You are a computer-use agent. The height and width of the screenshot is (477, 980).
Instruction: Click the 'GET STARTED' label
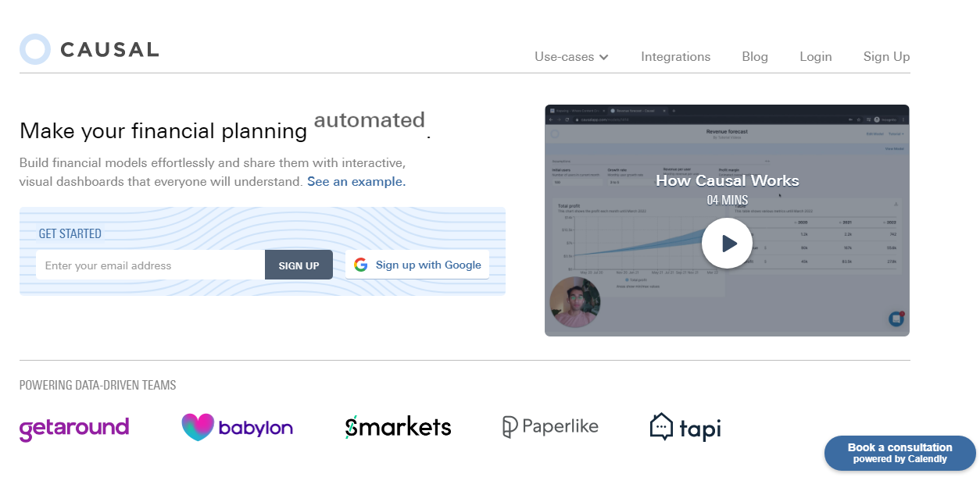click(70, 233)
